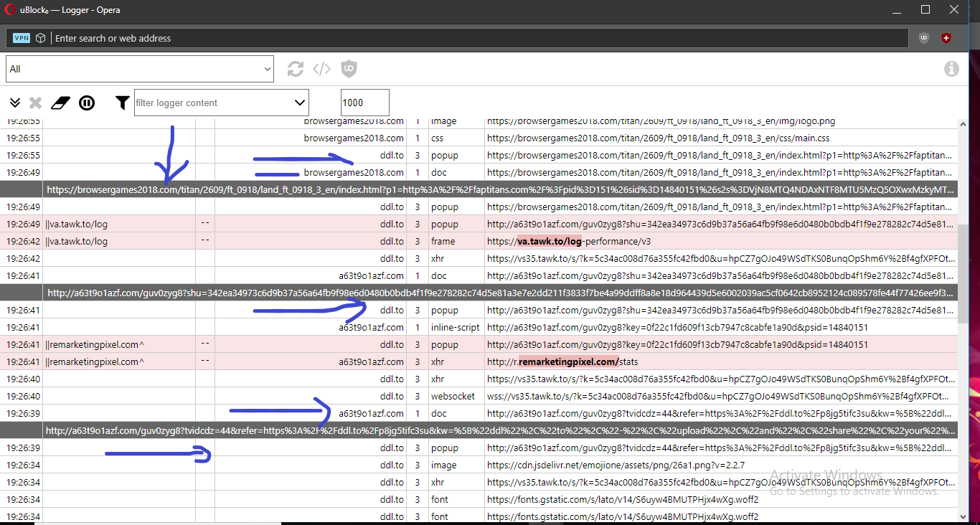Viewport: 980px width, 525px height.
Task: Click the 'frame' type cell
Action: coord(456,241)
